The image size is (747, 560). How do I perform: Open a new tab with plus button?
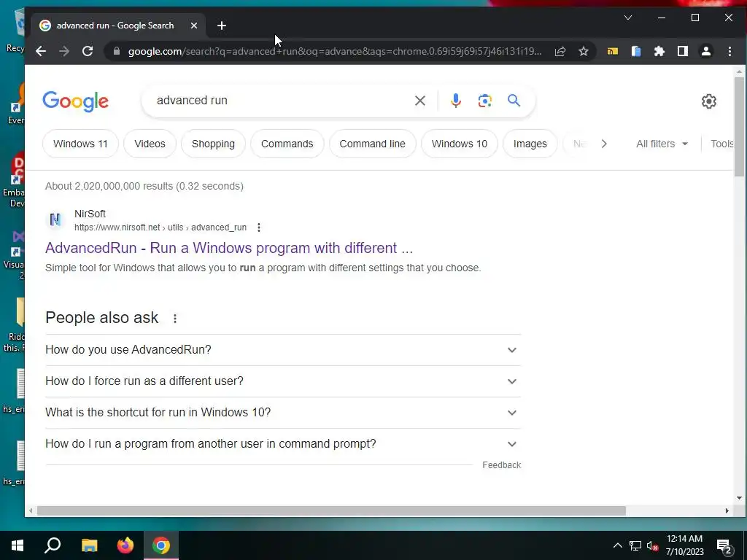coord(222,26)
